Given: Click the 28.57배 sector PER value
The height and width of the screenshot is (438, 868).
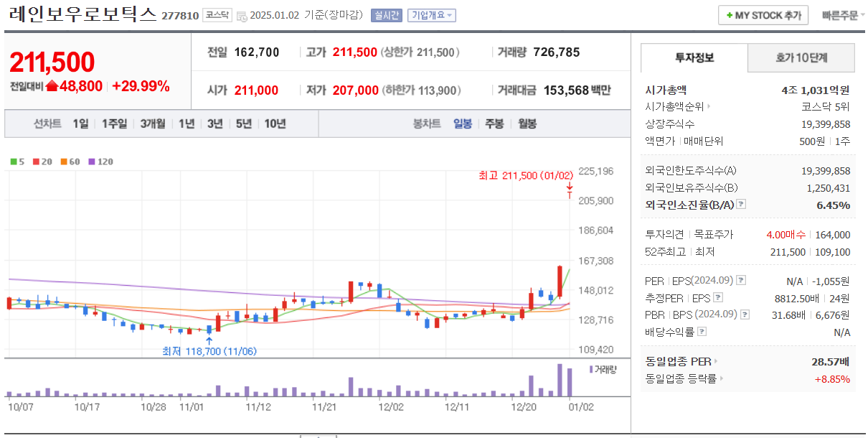Looking at the screenshot, I should [x=831, y=361].
